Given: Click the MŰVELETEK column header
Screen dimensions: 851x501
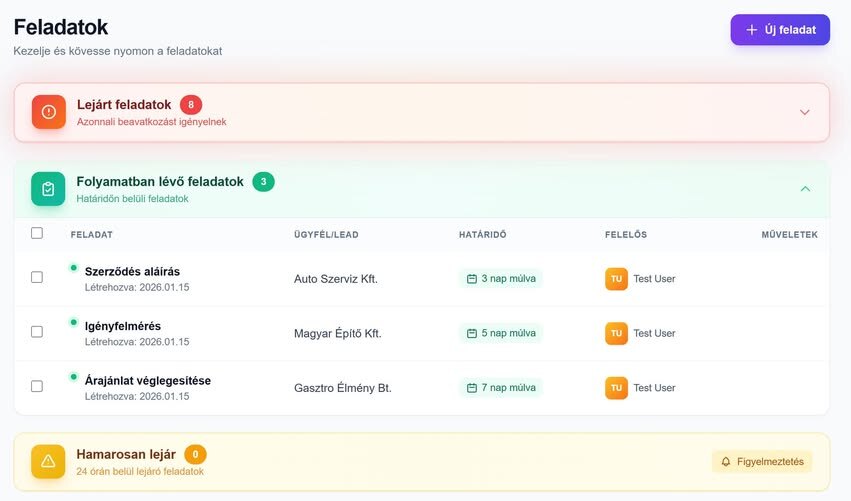Looking at the screenshot, I should point(790,234).
